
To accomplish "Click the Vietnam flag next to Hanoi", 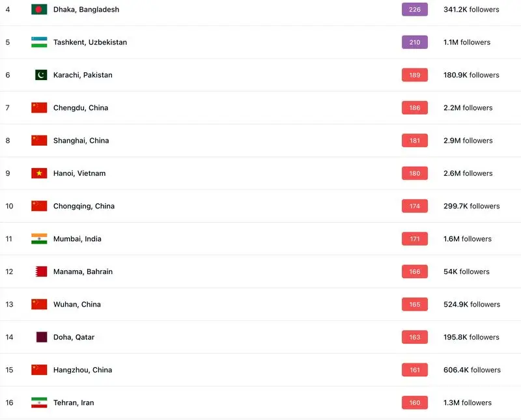I will (39, 173).
